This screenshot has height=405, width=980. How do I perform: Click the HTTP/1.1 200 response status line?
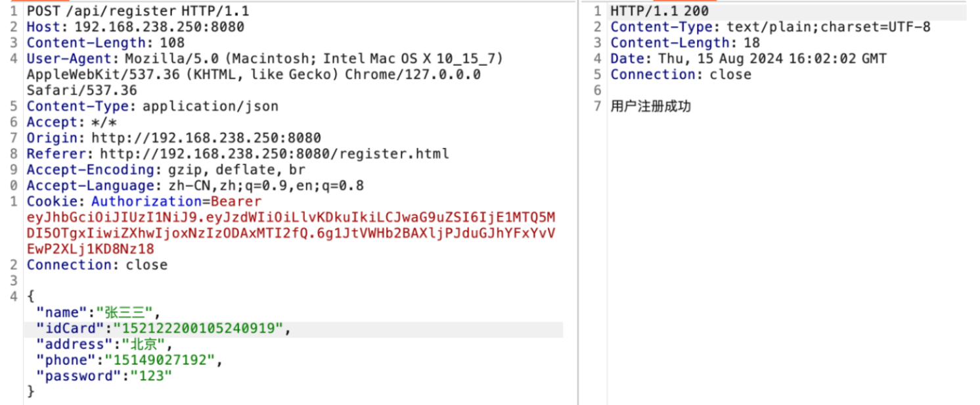[659, 11]
